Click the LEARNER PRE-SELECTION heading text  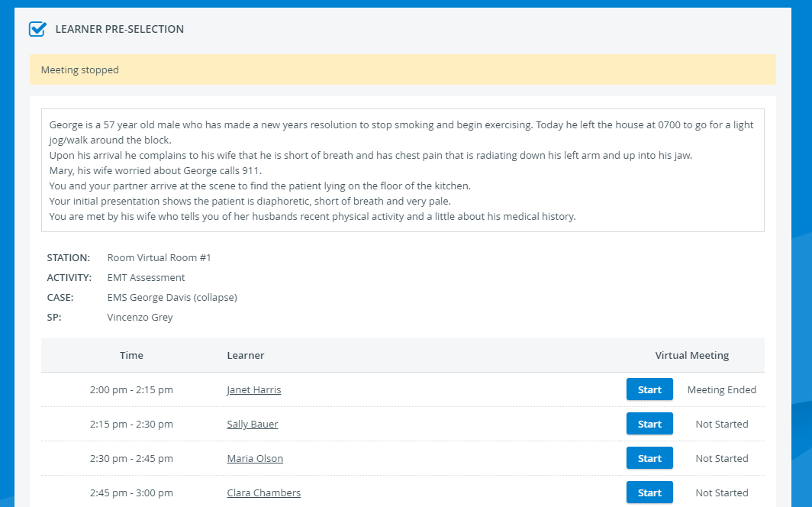pyautogui.click(x=120, y=29)
